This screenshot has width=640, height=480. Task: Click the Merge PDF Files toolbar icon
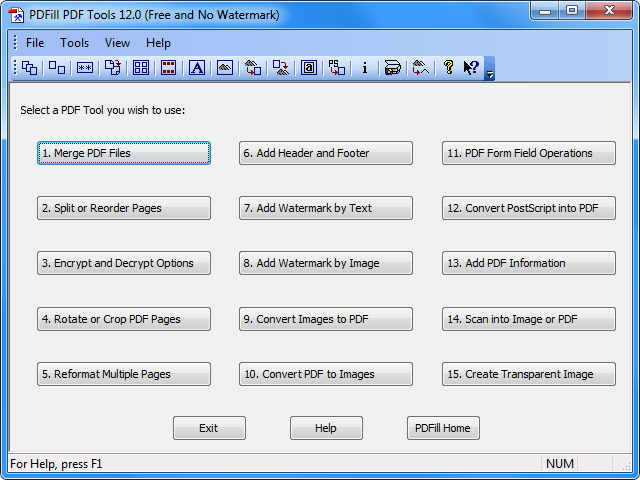pyautogui.click(x=29, y=68)
